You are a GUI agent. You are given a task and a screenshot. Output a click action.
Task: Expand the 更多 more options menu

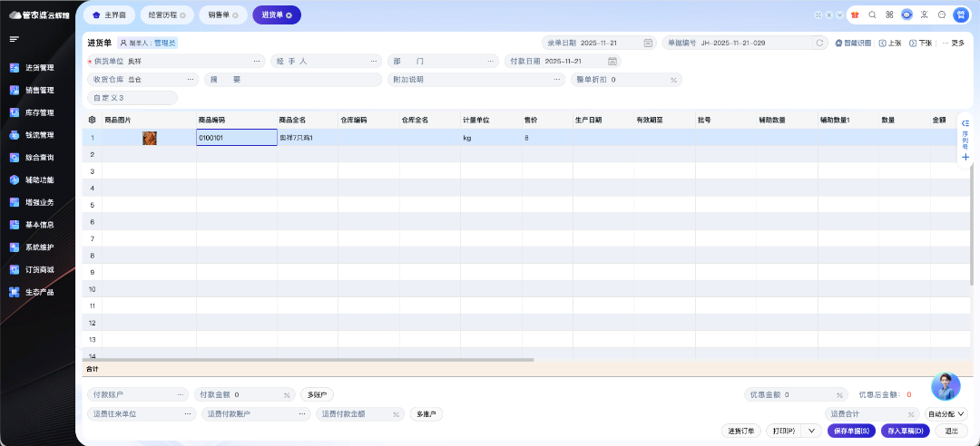click(x=953, y=43)
